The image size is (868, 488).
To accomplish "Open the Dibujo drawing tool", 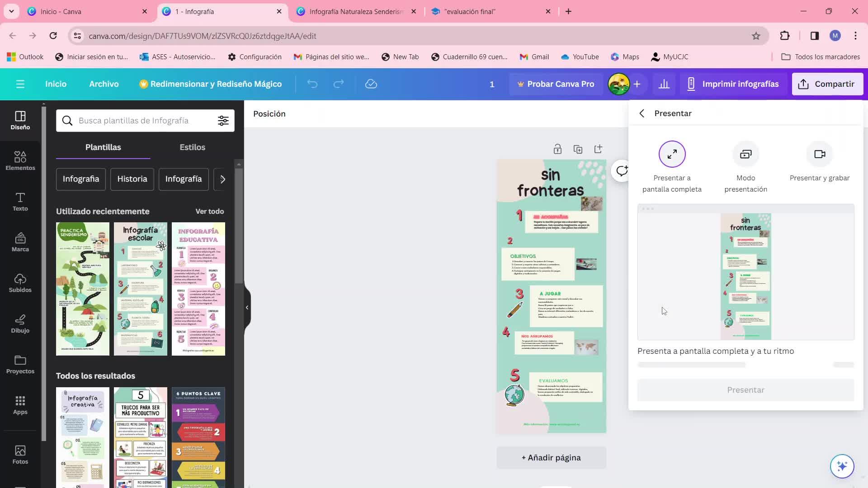I will click(20, 324).
